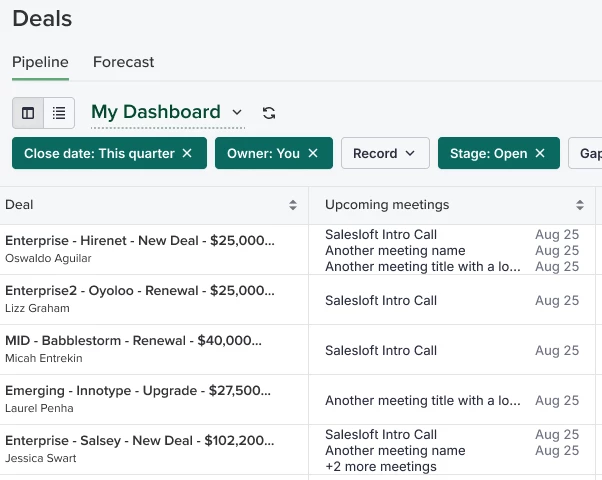Switch to list view layout icon
The image size is (602, 480).
pos(59,113)
